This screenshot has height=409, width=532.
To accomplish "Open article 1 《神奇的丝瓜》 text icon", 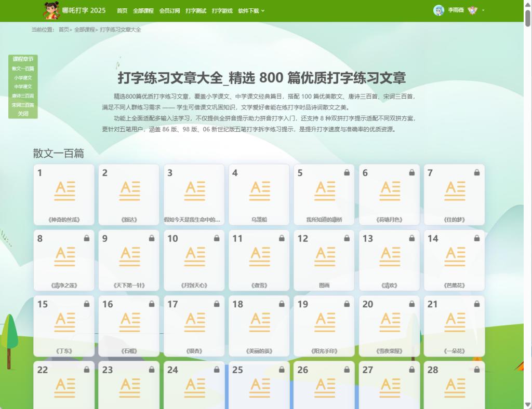I will click(x=64, y=190).
